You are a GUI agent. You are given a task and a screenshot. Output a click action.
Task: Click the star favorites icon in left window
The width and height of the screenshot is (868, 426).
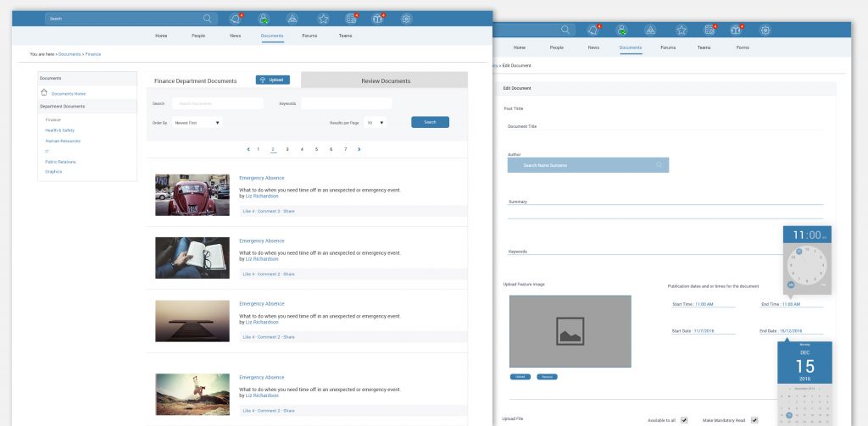pyautogui.click(x=323, y=19)
